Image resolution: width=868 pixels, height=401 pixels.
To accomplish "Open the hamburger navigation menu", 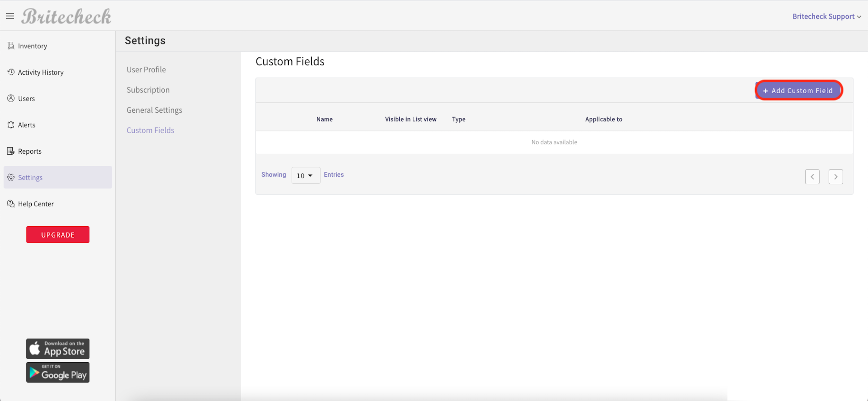I will pos(10,16).
